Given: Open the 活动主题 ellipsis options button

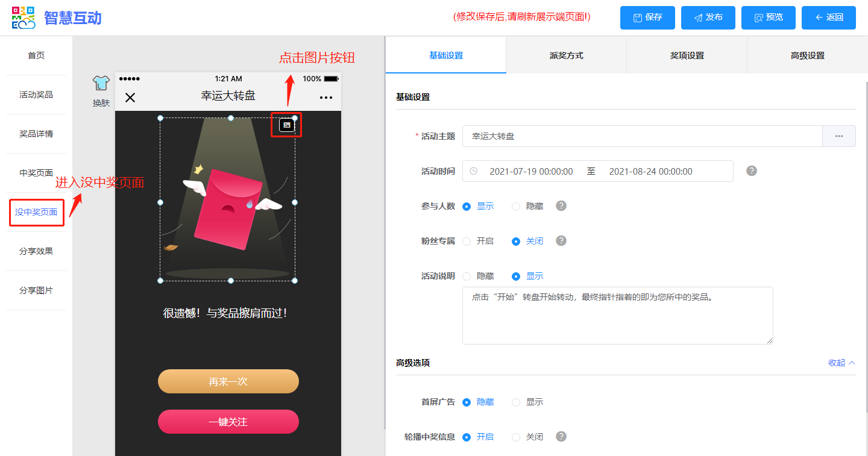Looking at the screenshot, I should pos(838,136).
